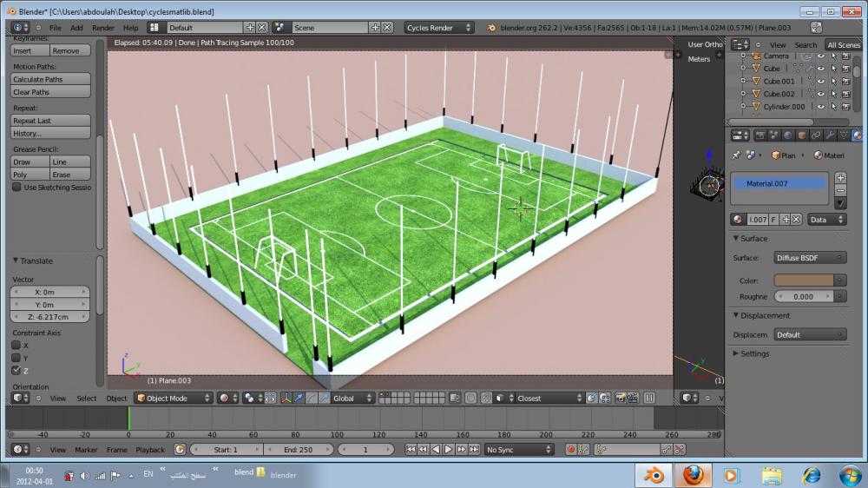Open the File menu

56,27
